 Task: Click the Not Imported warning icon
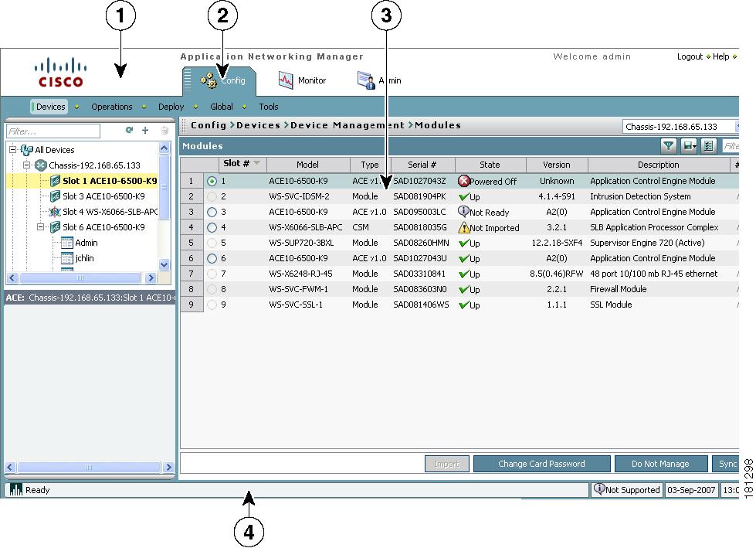[464, 227]
